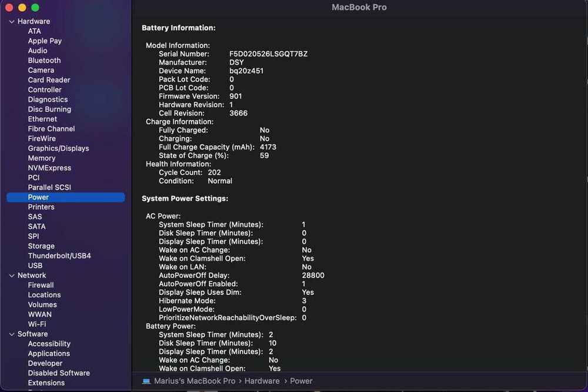Click the Network section label
Viewport: 588px width, 392px height.
pos(32,275)
